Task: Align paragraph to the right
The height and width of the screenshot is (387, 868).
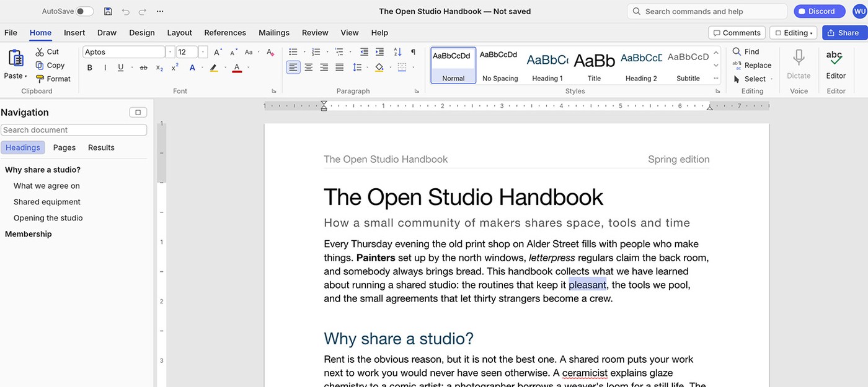Action: [x=324, y=67]
